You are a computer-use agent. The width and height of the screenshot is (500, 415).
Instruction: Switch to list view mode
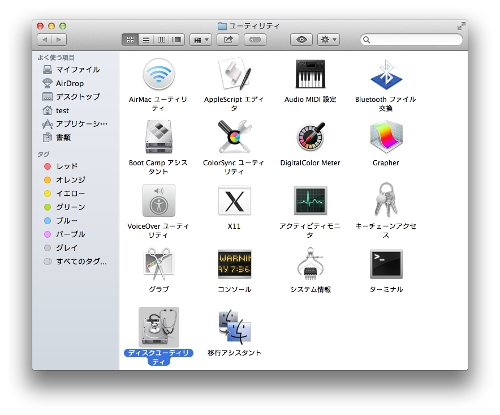[146, 40]
